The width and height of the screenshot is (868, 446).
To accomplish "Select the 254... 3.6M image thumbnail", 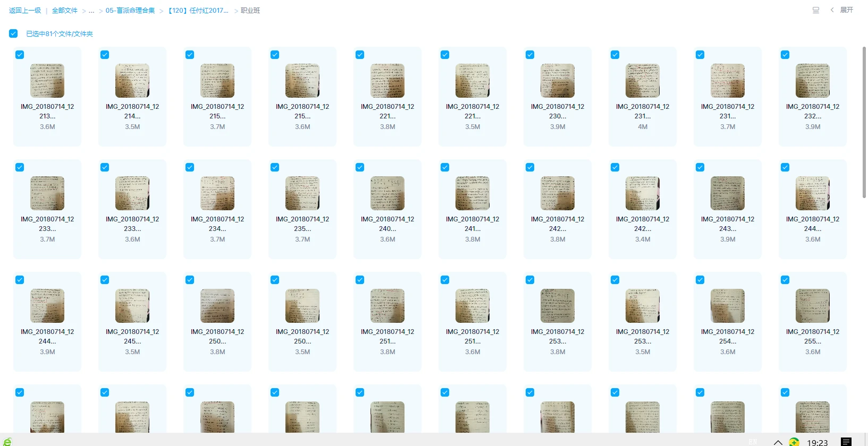I will click(x=728, y=306).
